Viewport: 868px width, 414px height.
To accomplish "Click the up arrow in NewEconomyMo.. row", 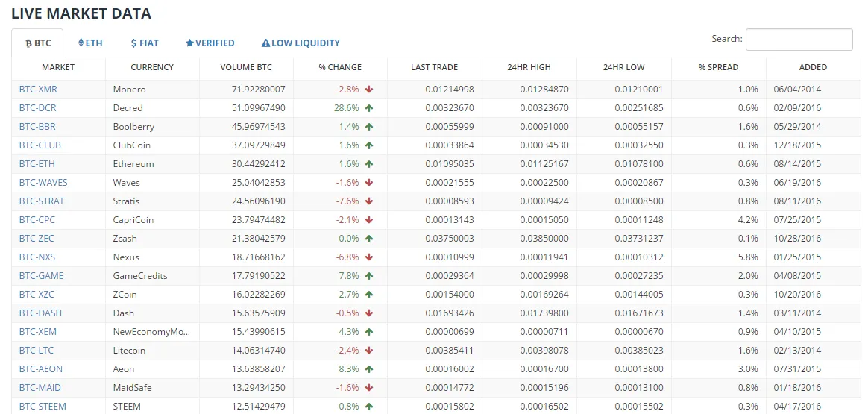I will [x=369, y=331].
